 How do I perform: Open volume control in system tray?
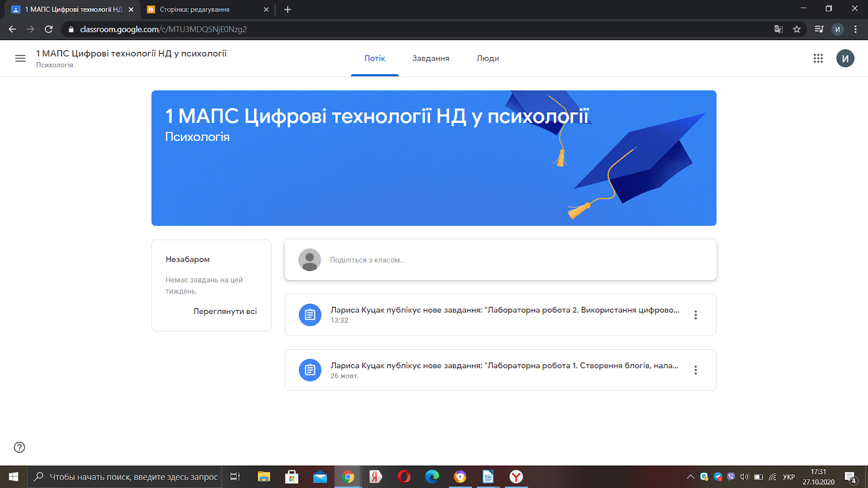744,477
